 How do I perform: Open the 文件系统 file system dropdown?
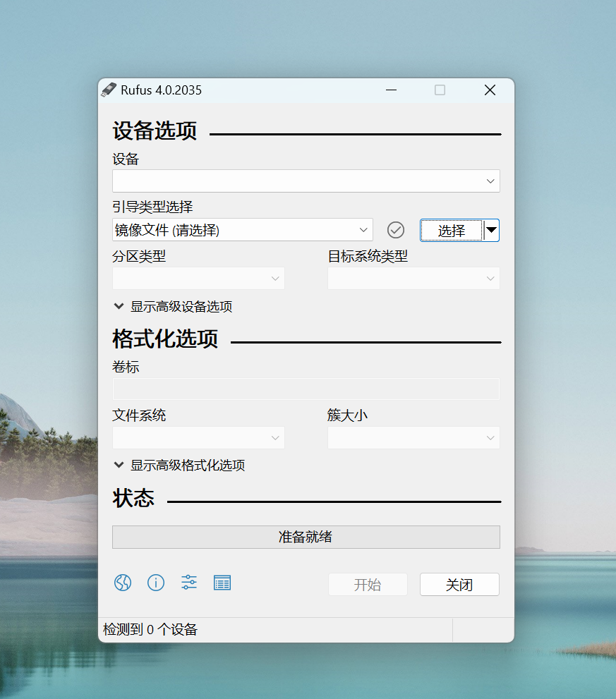198,438
